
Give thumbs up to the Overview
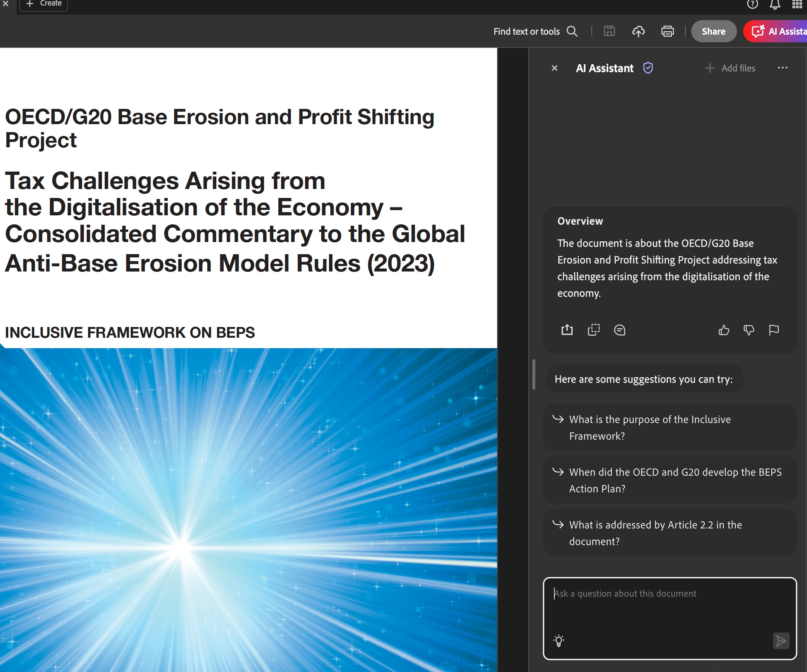tap(723, 330)
